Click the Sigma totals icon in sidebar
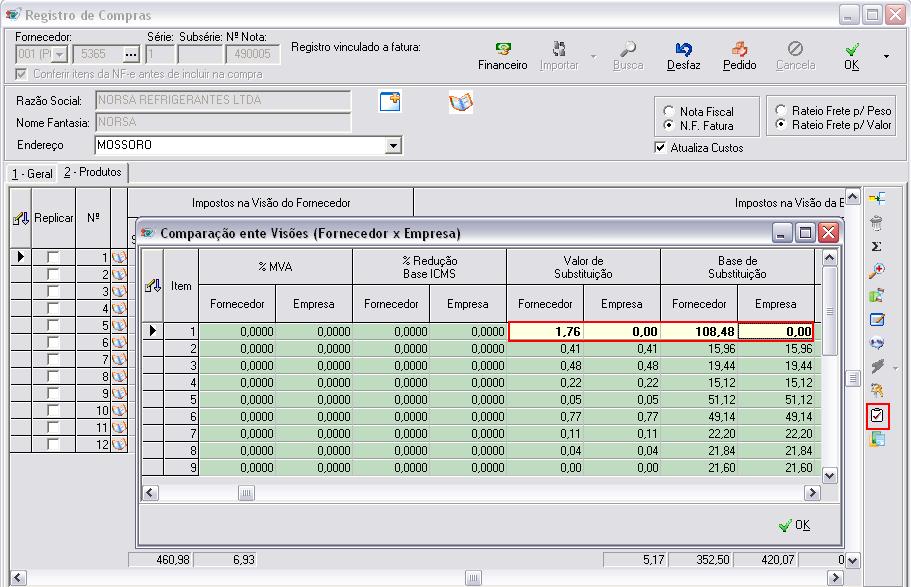 click(877, 246)
